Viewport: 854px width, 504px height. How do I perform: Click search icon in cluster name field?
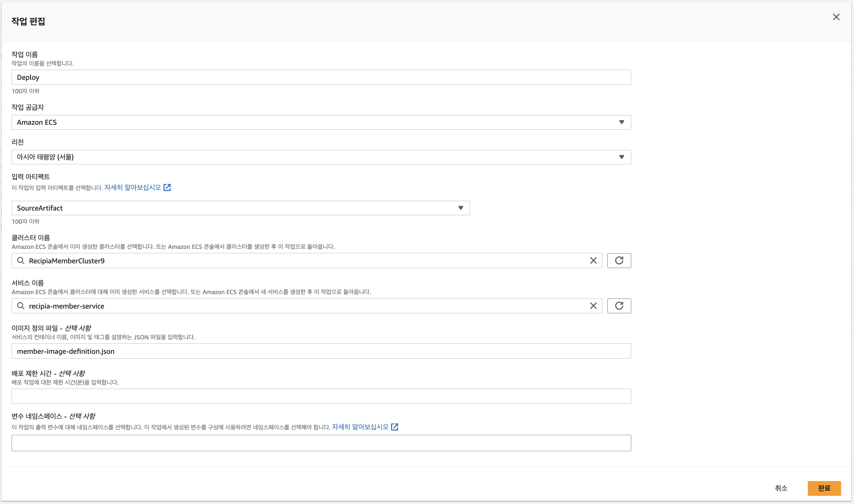point(21,260)
